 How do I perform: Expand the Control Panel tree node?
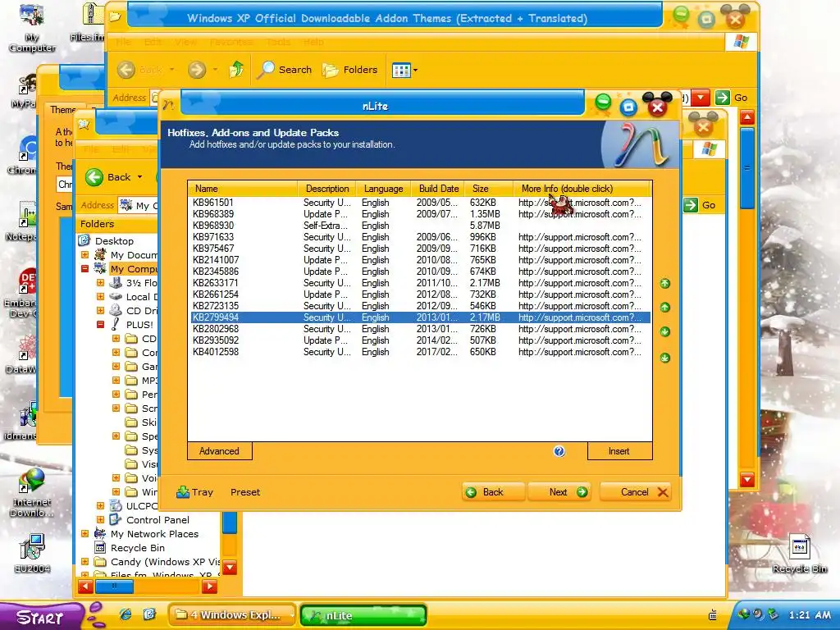100,519
